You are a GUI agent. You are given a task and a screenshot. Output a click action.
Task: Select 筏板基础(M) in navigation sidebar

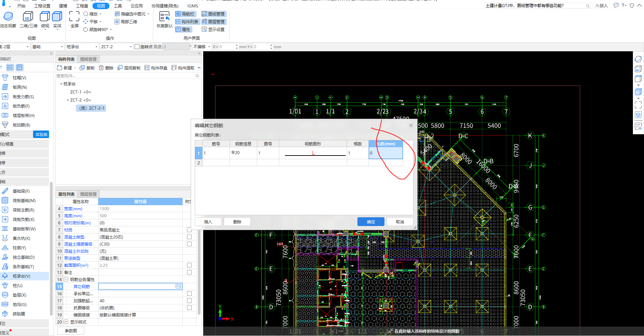pos(24,200)
